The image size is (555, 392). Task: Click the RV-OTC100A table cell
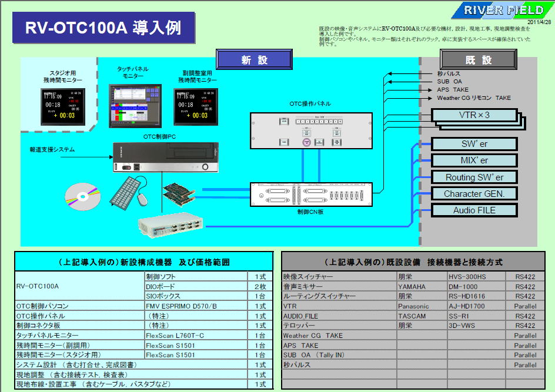79,286
